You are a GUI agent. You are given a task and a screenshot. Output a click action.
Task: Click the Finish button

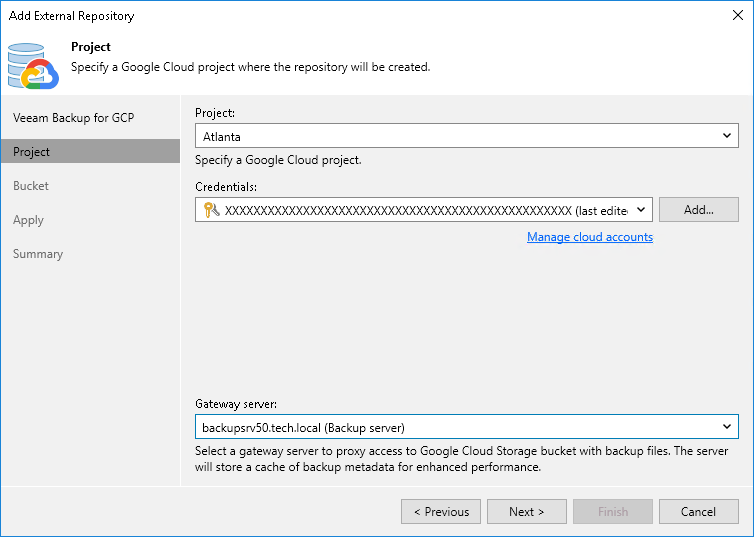[613, 512]
